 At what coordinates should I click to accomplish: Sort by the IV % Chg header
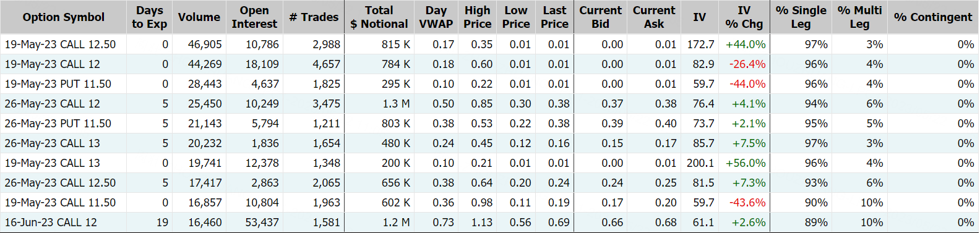click(x=744, y=17)
